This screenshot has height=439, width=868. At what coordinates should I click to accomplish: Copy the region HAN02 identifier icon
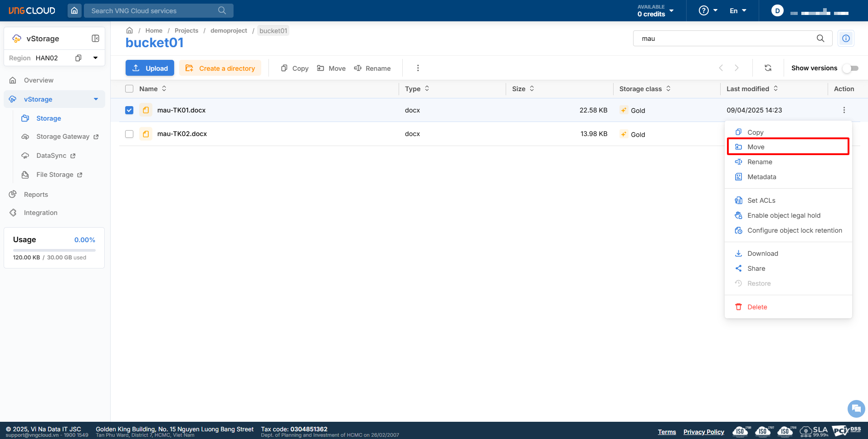[78, 58]
